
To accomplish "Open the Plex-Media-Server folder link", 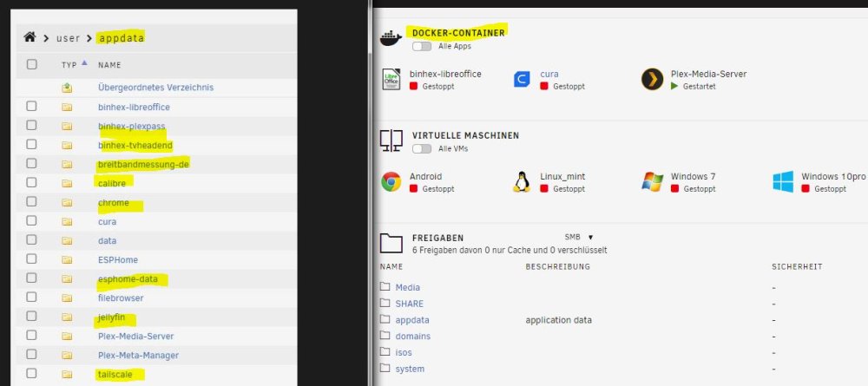I will (x=135, y=337).
